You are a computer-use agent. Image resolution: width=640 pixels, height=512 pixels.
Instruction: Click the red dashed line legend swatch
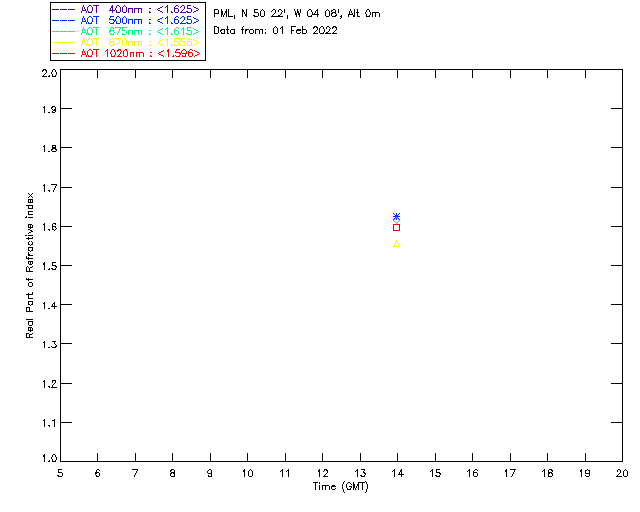click(x=64, y=53)
